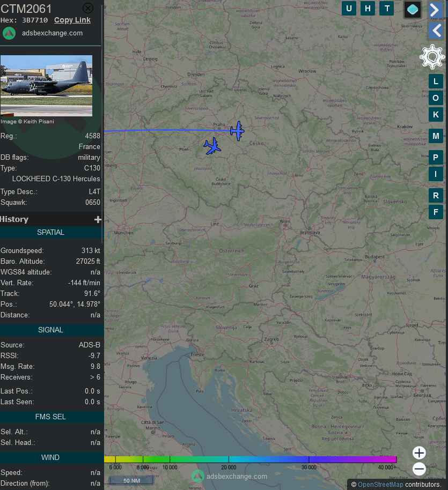Image resolution: width=448 pixels, height=490 pixels.
Task: Toggle the U map button
Action: pyautogui.click(x=349, y=9)
